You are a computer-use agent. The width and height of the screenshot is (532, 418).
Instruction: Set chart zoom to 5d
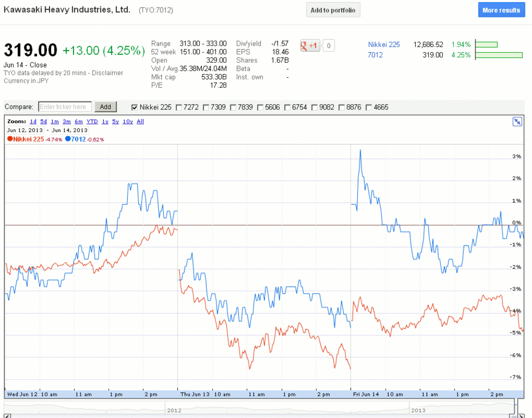[x=44, y=121]
